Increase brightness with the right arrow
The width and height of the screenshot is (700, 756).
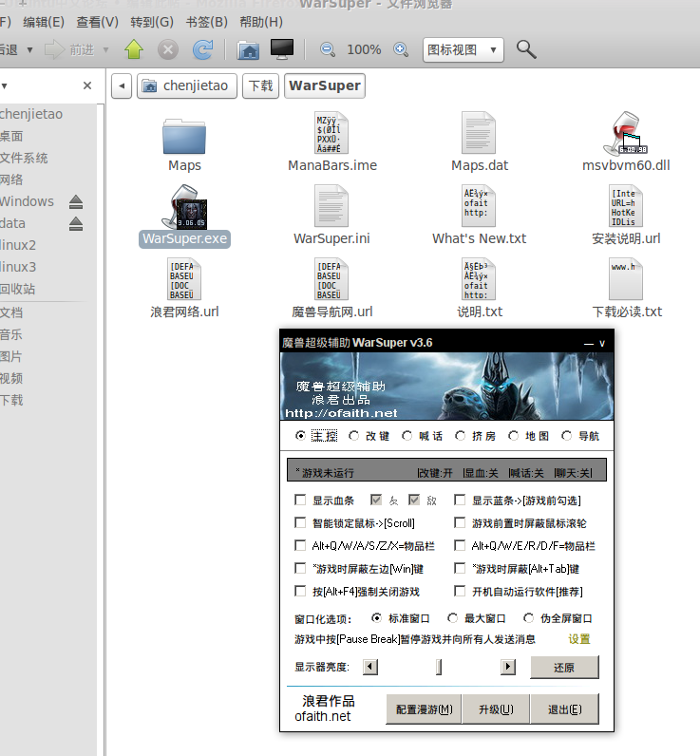[x=507, y=668]
